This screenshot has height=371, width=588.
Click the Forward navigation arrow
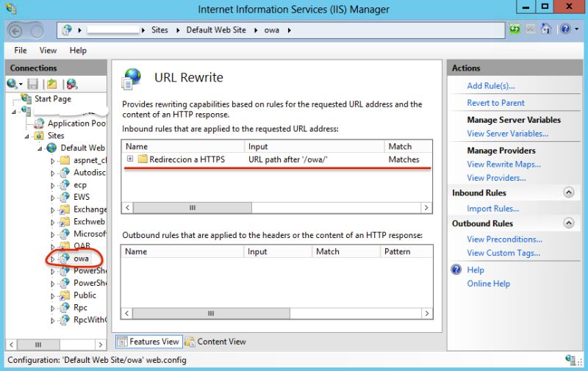coord(36,31)
